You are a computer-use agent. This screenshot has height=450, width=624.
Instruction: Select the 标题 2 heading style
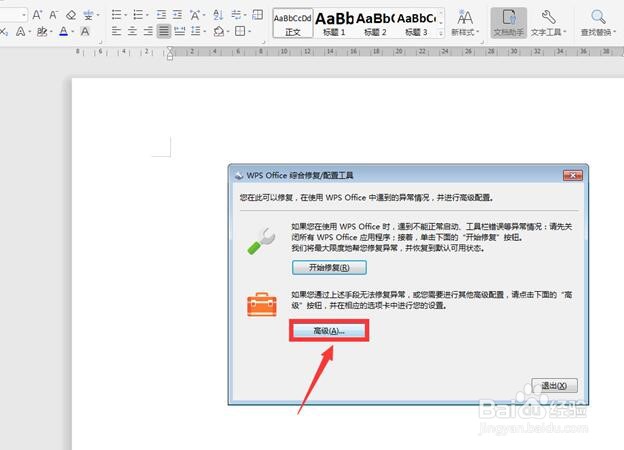pos(375,23)
